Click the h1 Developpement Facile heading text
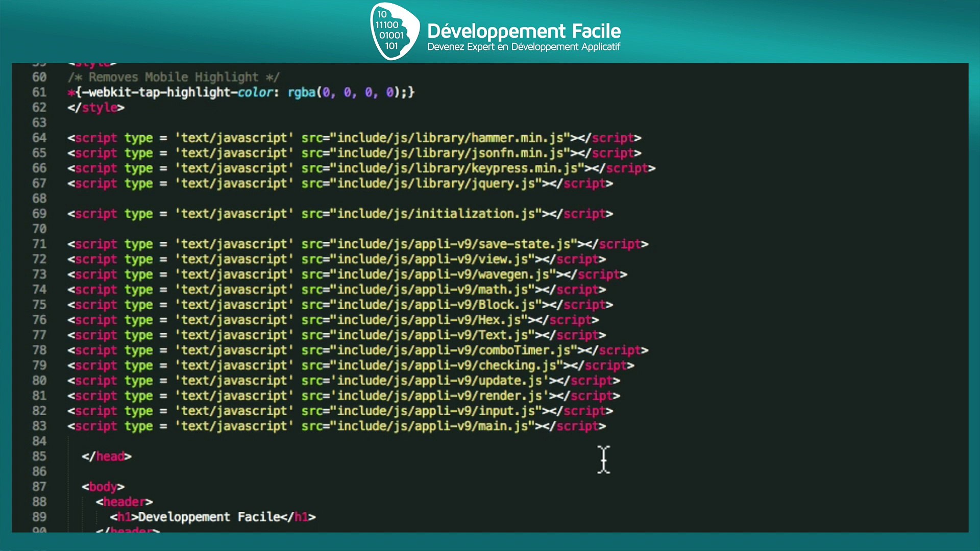Image resolution: width=980 pixels, height=551 pixels. 209,517
